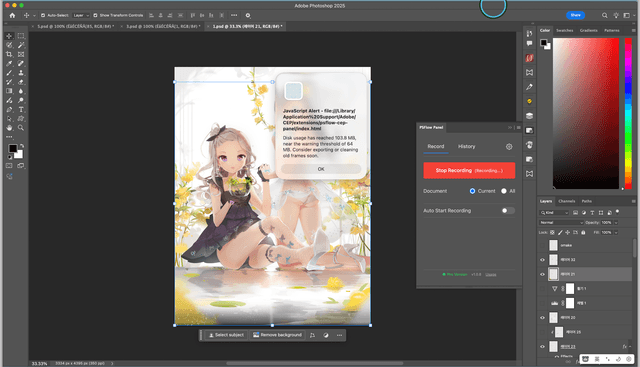Click the Select subject button
Image resolution: width=640 pixels, height=367 pixels.
[226, 335]
